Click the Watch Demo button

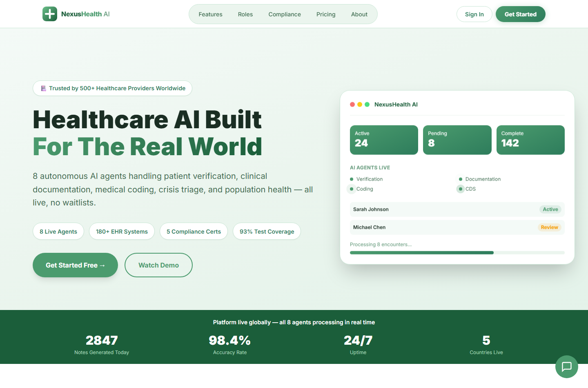pos(158,265)
